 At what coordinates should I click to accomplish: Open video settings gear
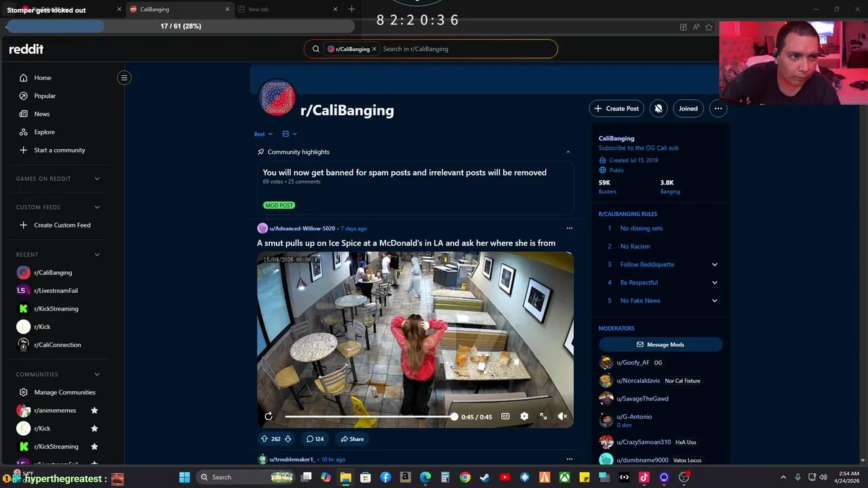[x=524, y=417]
